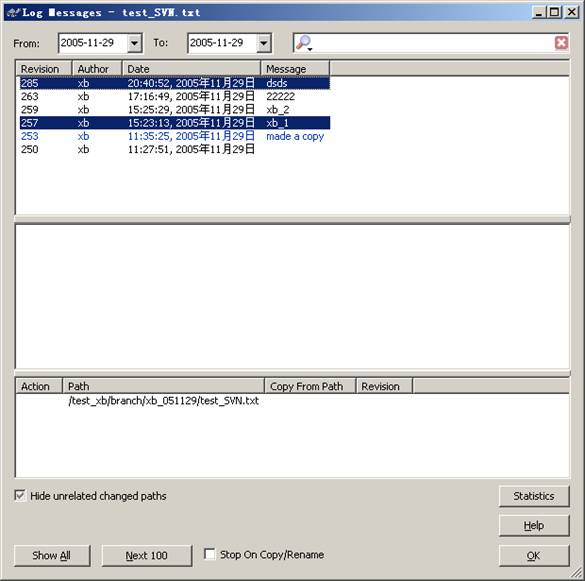Clear the filter with red X icon
Image resolution: width=585 pixels, height=581 pixels.
[x=561, y=43]
